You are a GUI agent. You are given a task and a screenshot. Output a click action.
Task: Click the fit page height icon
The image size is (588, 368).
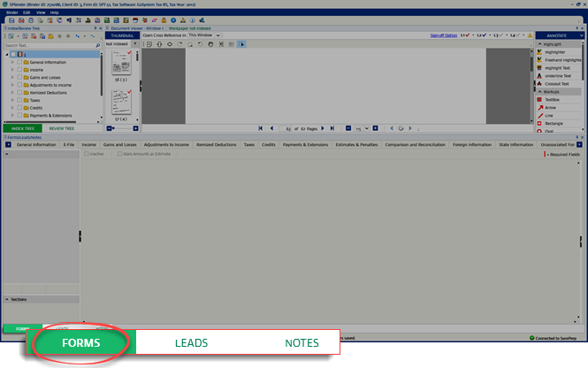pos(159,44)
